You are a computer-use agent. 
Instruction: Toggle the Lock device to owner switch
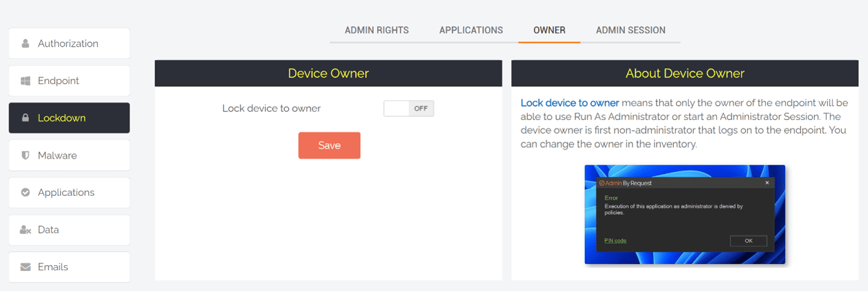pyautogui.click(x=408, y=108)
